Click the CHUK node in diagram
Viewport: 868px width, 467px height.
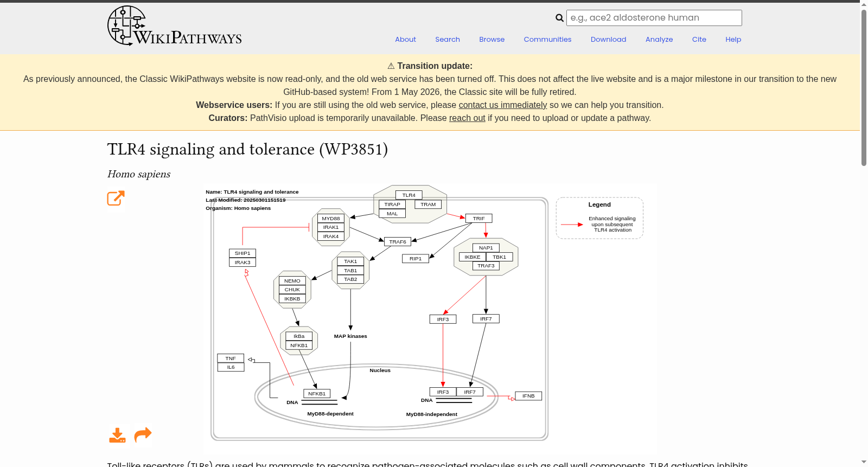pos(292,290)
